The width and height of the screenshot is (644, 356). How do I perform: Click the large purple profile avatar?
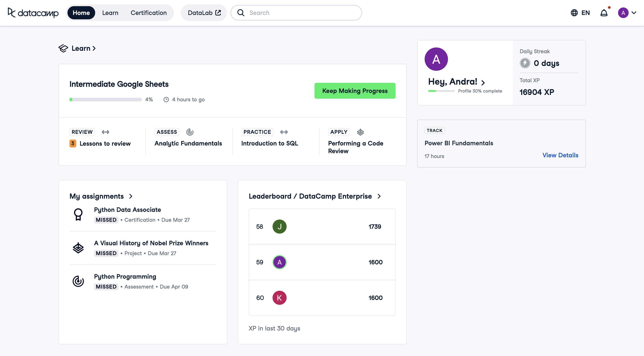point(436,59)
